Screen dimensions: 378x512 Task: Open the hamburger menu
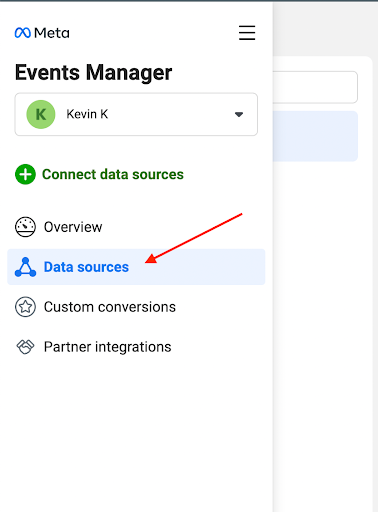[x=247, y=33]
